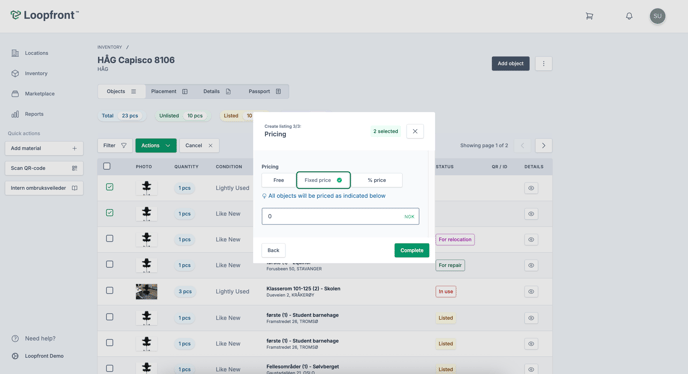View details eye icon for In use row

click(x=531, y=291)
